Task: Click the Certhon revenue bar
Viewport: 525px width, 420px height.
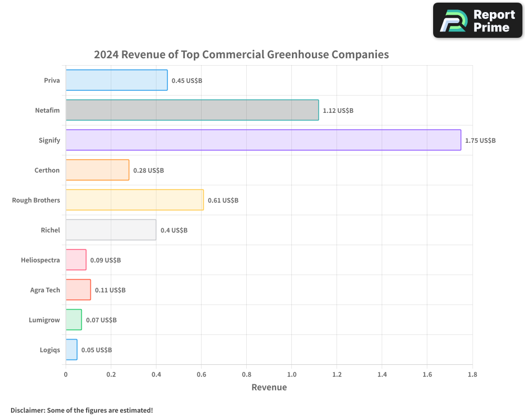Action: tap(97, 170)
